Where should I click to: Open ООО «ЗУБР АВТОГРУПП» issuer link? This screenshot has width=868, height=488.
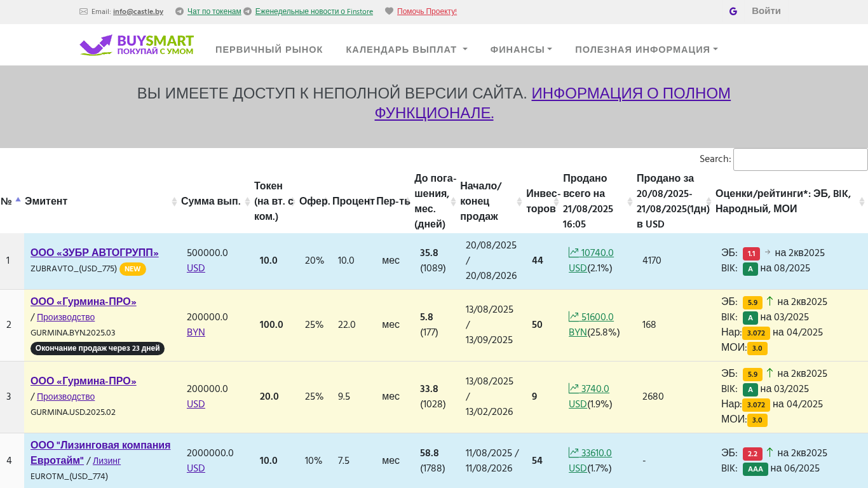click(95, 253)
